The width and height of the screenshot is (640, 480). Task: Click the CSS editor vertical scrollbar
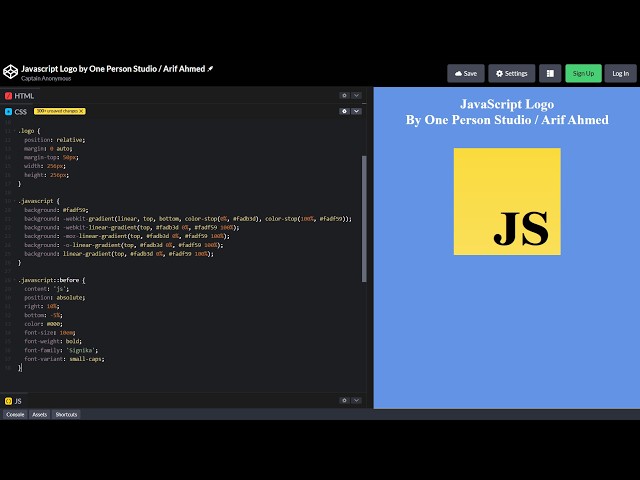[x=364, y=219]
